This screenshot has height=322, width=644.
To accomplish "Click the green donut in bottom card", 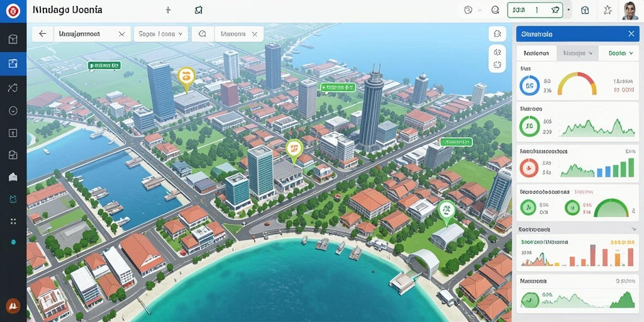I will coord(531,299).
